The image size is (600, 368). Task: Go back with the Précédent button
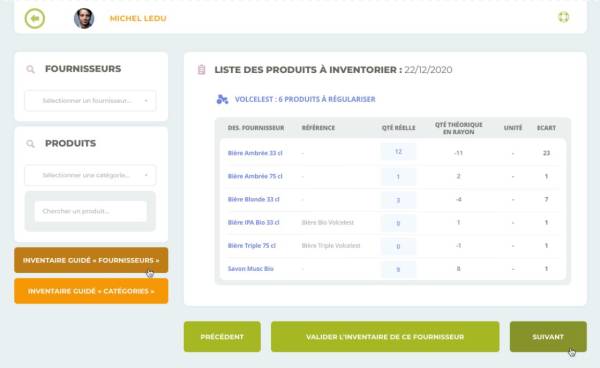[222, 337]
